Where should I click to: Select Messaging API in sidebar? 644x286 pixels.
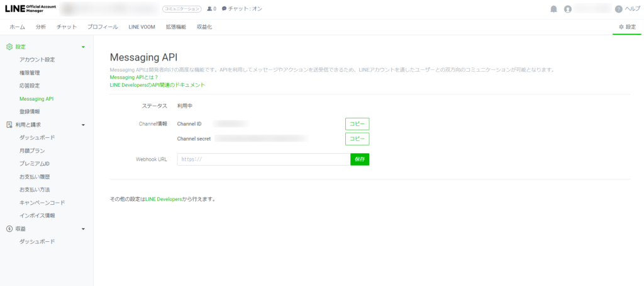(x=36, y=99)
